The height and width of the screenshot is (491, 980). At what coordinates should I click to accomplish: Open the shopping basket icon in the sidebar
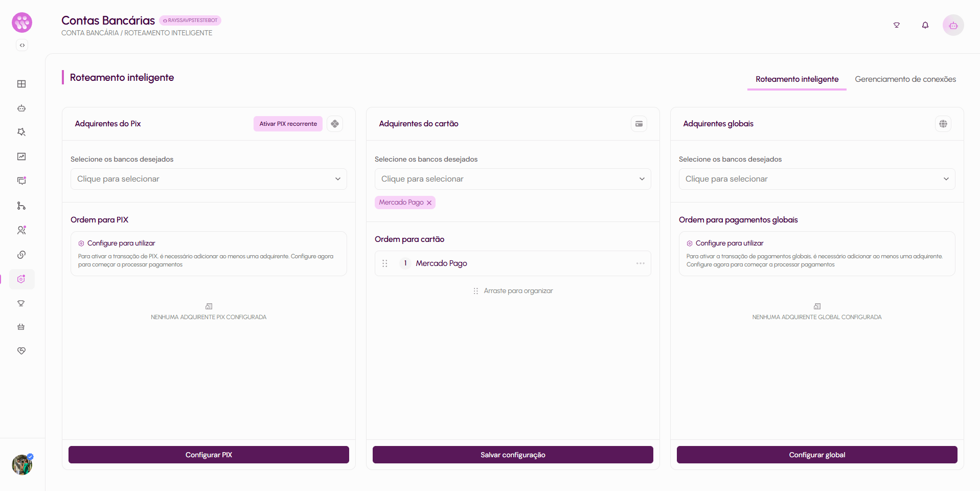21,327
